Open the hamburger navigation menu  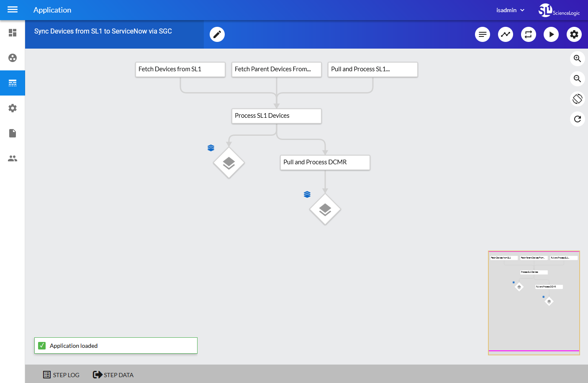point(13,10)
